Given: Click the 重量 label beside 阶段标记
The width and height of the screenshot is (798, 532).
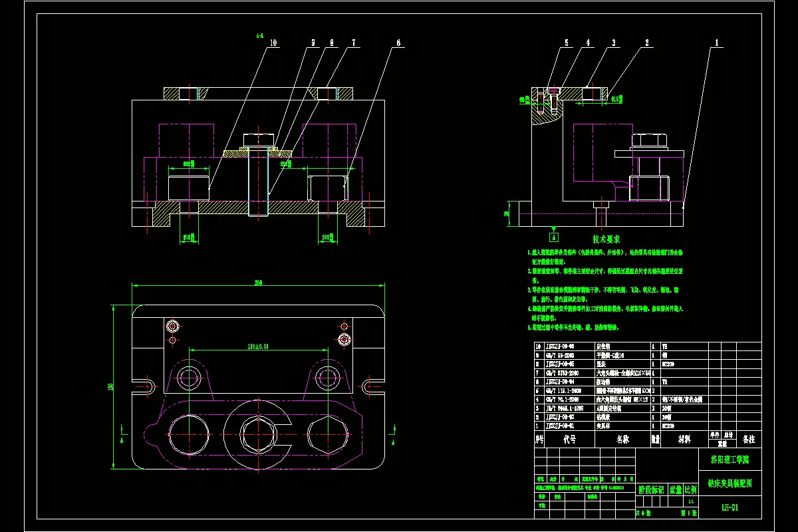Looking at the screenshot, I should [x=676, y=490].
